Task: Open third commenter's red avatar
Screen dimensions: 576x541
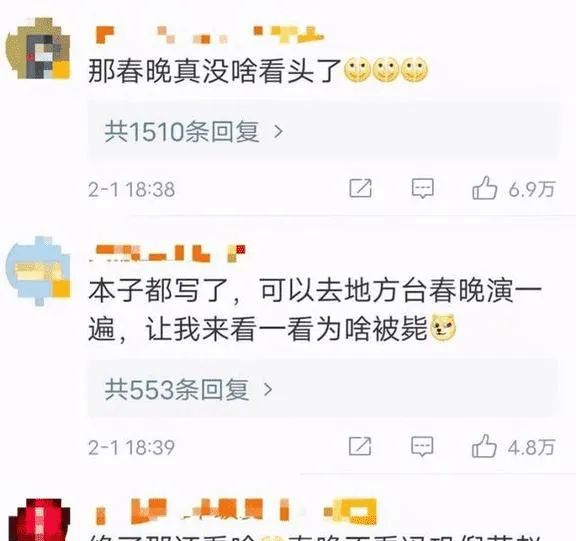Action: click(x=39, y=520)
